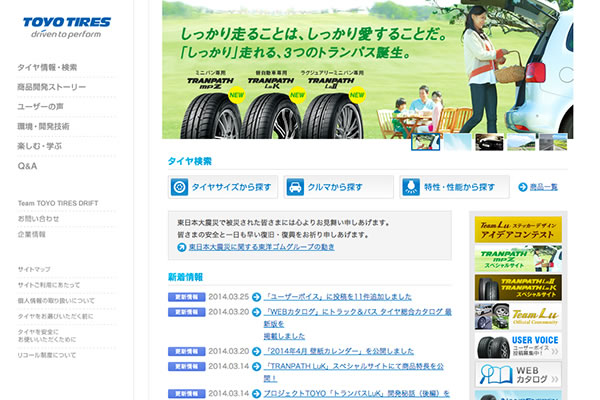
Task: Open タイヤを安全にお使いいただくために link
Action: tap(47, 336)
